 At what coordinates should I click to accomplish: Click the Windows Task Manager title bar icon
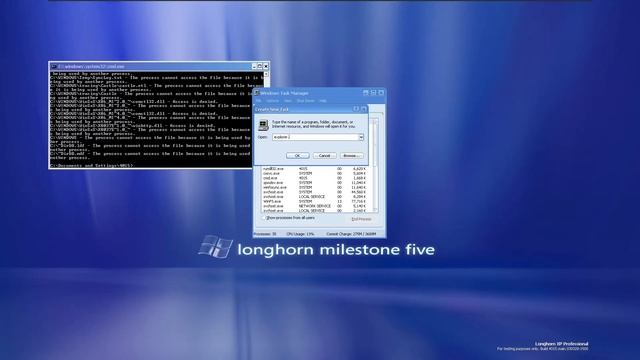click(257, 93)
